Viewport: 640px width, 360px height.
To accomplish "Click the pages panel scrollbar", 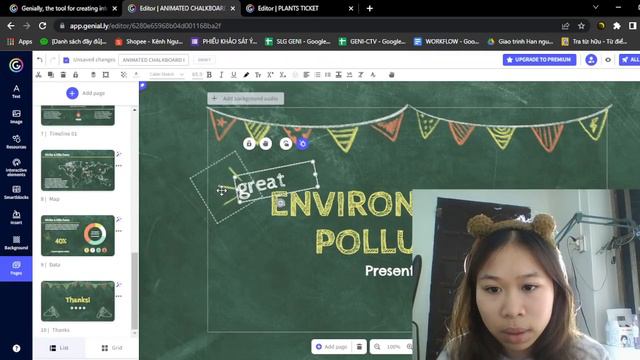I will 134,291.
